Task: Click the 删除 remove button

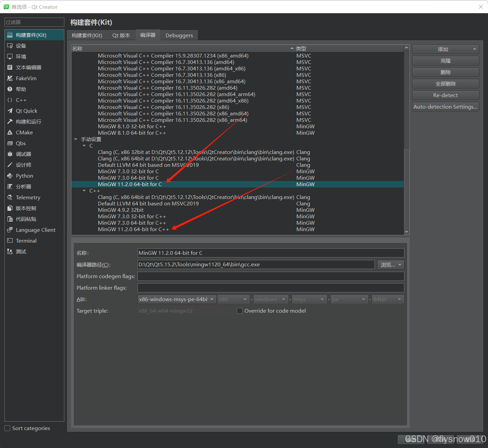Action: (446, 72)
